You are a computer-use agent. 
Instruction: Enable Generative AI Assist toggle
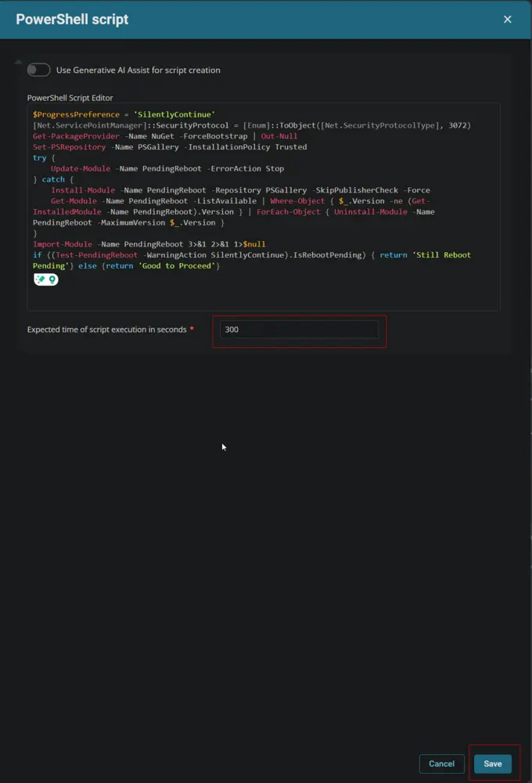(x=38, y=70)
